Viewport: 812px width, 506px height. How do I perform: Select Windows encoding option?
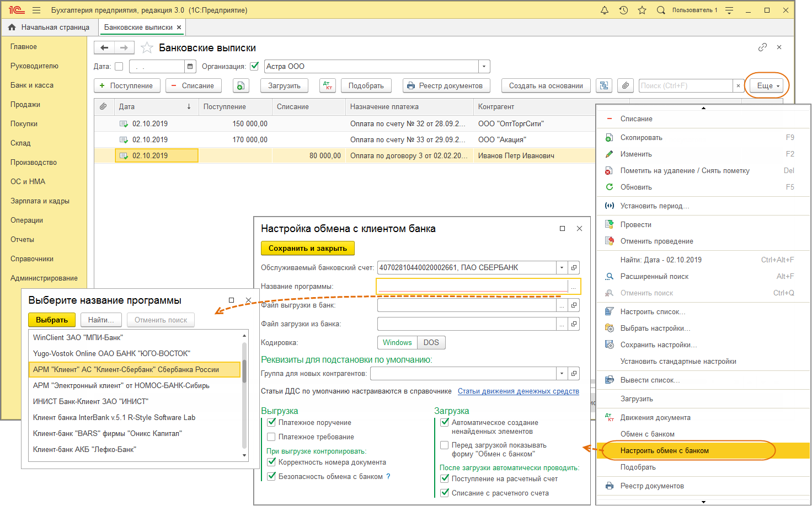coord(397,342)
